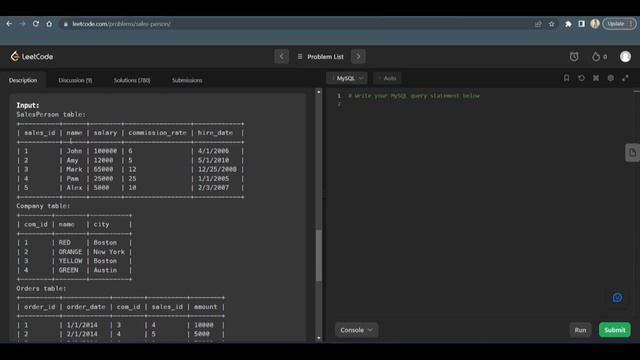Click the blue feedback chat icon
Viewport: 640px width, 360px height.
point(617,298)
